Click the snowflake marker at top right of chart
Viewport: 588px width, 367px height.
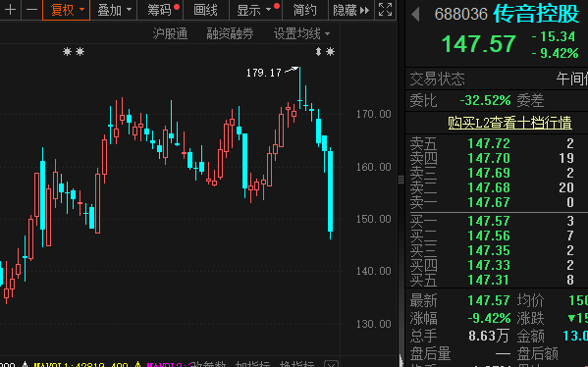pos(330,52)
